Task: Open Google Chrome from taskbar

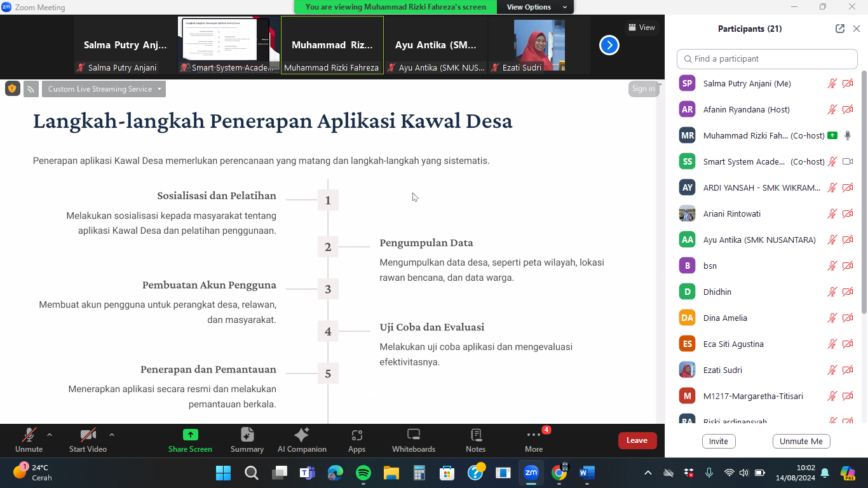Action: (x=559, y=473)
